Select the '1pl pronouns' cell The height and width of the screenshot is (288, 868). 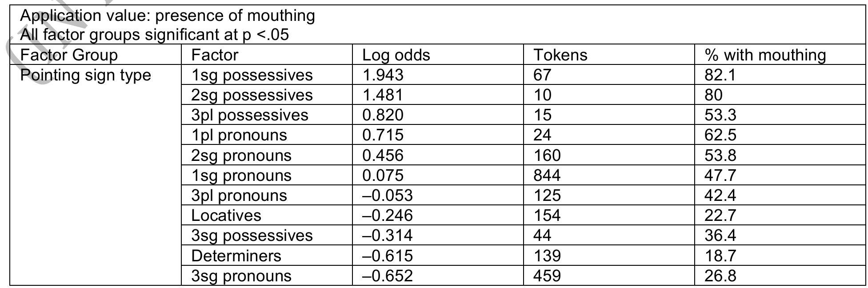[267, 135]
